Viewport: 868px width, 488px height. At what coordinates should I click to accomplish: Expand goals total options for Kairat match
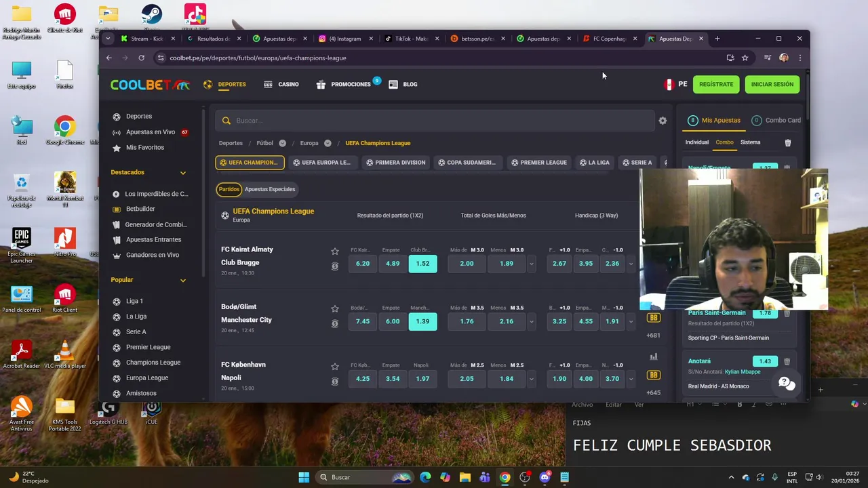pyautogui.click(x=531, y=264)
